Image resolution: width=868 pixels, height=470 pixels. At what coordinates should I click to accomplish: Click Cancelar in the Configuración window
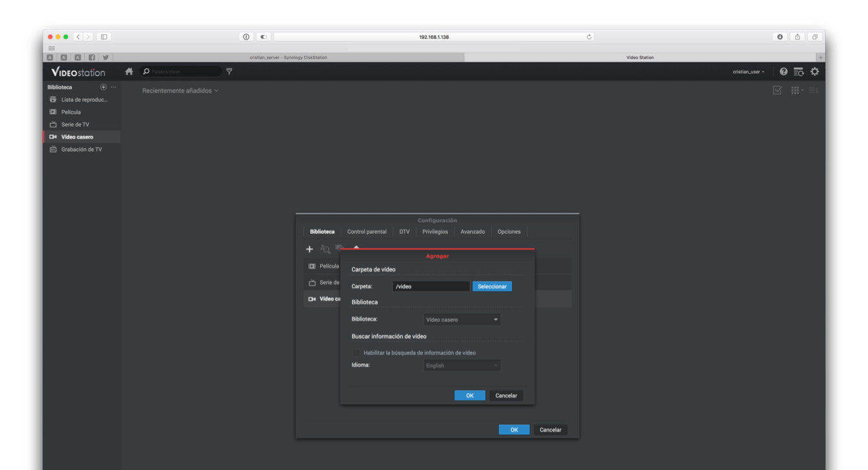click(x=551, y=430)
